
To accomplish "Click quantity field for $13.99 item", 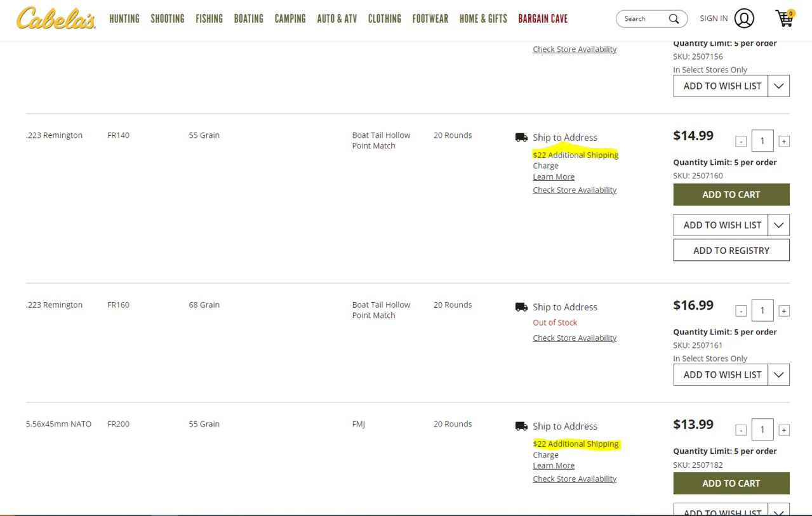I will (x=762, y=429).
